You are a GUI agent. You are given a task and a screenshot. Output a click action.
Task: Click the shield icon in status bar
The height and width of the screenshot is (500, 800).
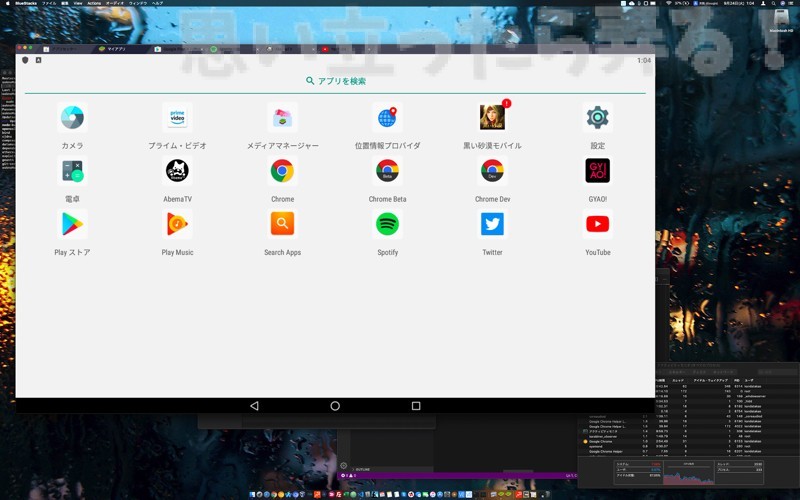pyautogui.click(x=25, y=60)
